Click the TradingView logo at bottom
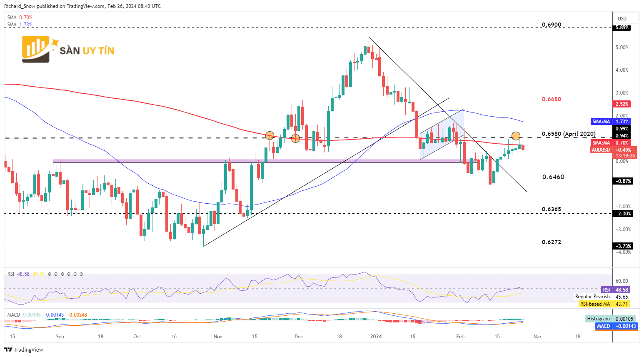Screen dimensions: 644x357 click(24, 350)
